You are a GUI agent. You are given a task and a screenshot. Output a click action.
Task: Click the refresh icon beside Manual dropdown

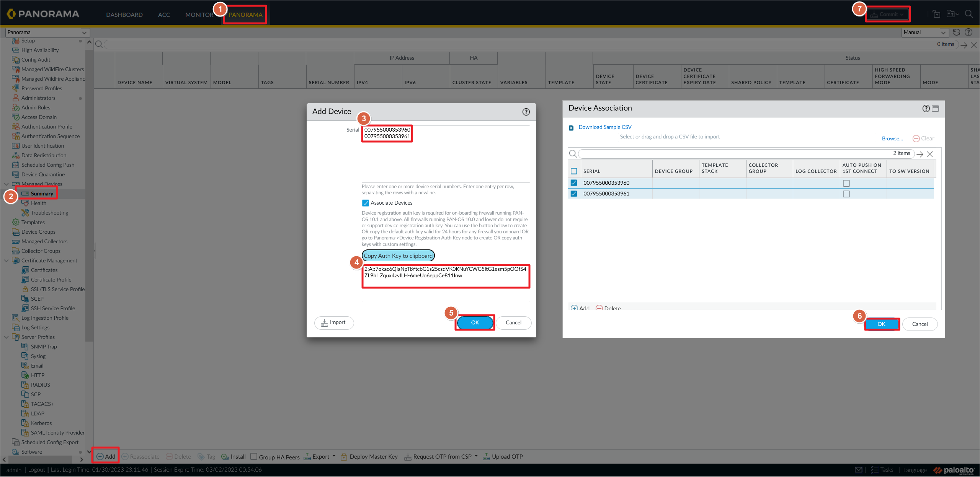coord(957,33)
